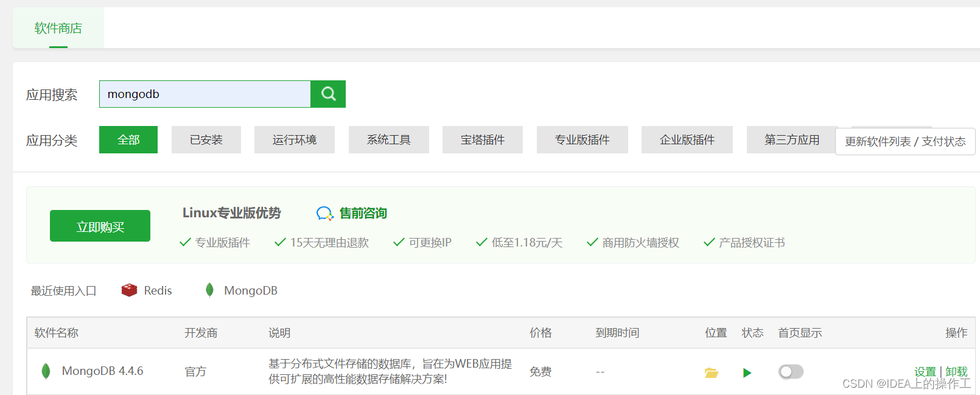Click the 15天无理由退款 feature text
980x395 pixels.
coord(329,242)
